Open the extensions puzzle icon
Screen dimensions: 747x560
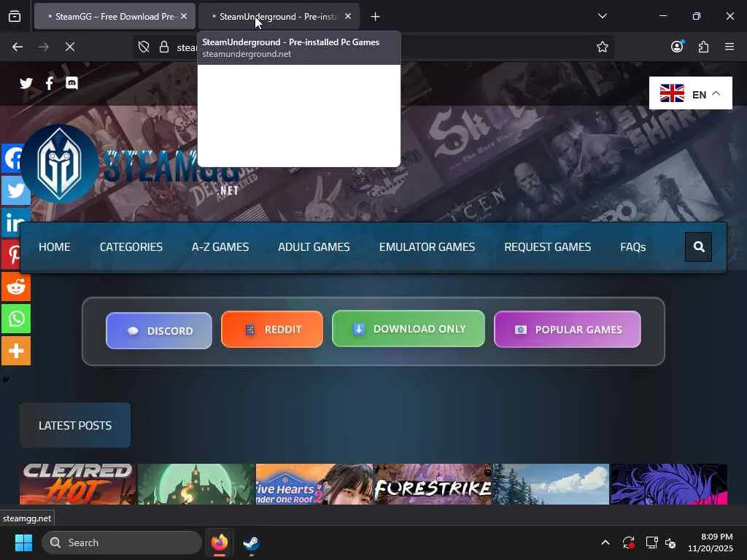pos(703,47)
